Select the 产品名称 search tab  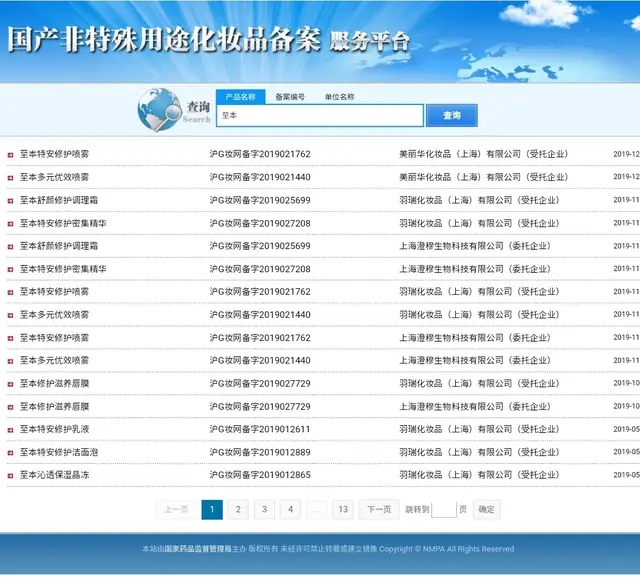(x=240, y=97)
